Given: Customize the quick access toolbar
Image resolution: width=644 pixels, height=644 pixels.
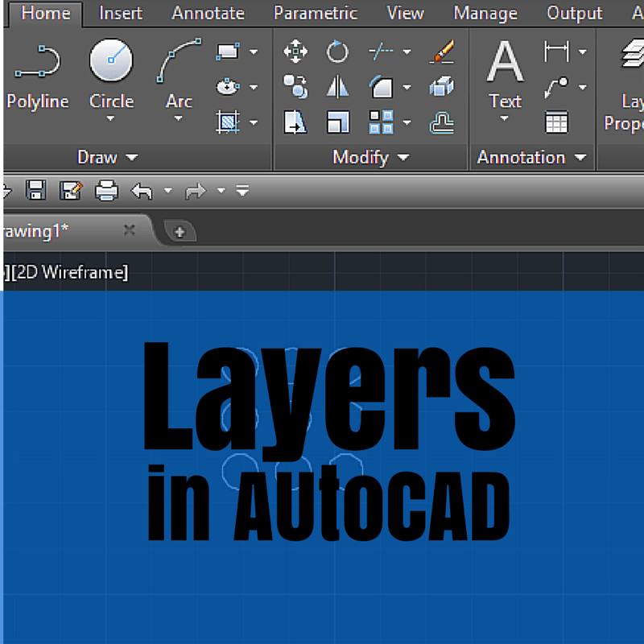Looking at the screenshot, I should (x=242, y=191).
